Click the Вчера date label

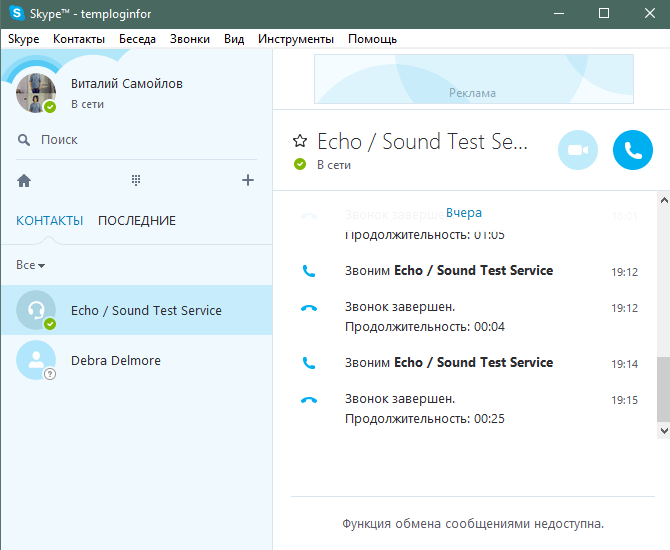coord(464,212)
